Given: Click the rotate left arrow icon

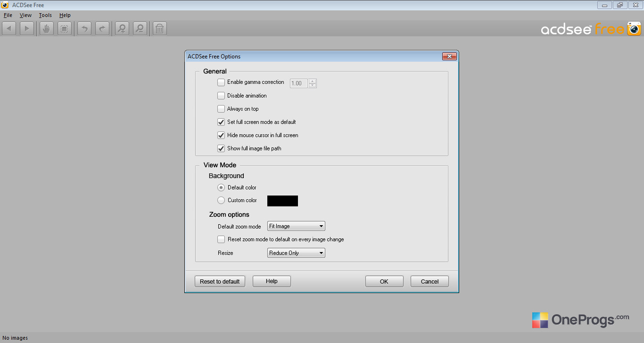Looking at the screenshot, I should [84, 29].
